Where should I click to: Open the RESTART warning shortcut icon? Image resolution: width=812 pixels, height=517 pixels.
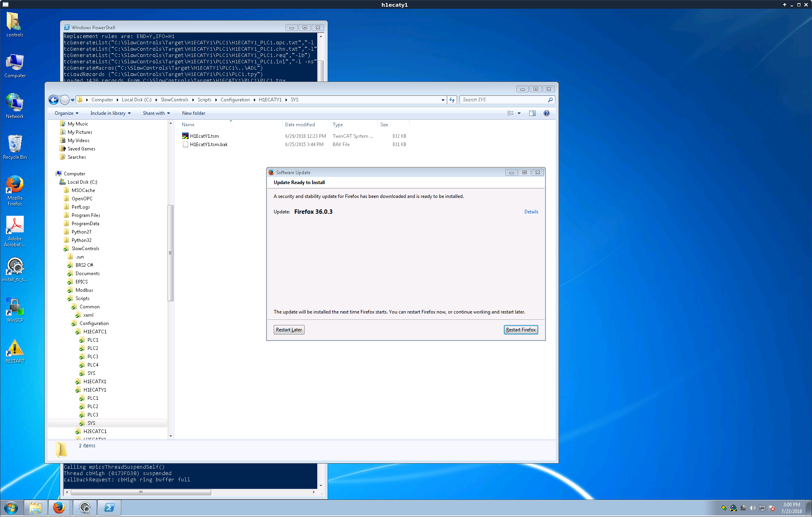(15, 352)
